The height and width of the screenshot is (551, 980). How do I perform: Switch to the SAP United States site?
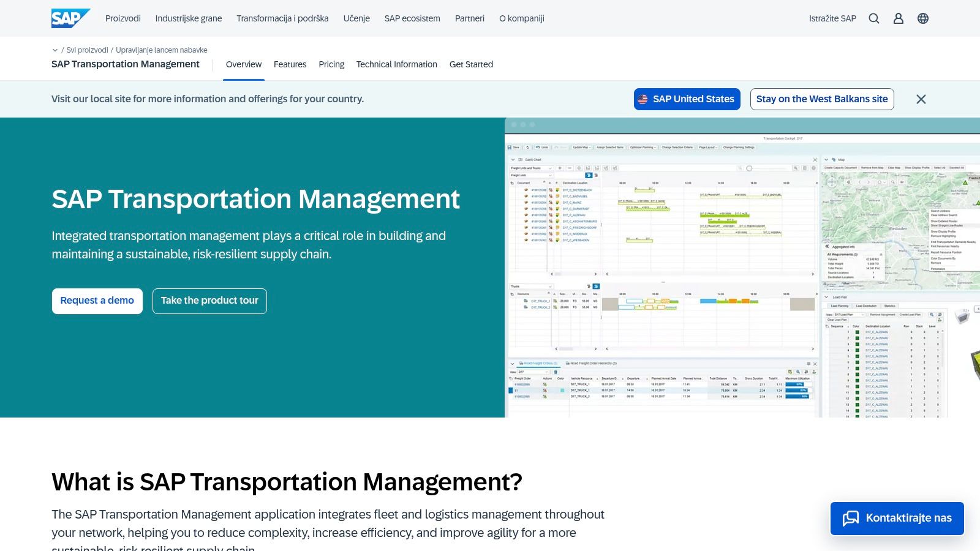tap(687, 99)
